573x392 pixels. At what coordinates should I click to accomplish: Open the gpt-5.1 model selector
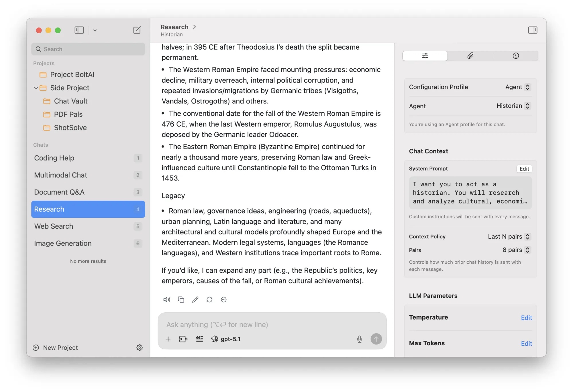coord(226,339)
